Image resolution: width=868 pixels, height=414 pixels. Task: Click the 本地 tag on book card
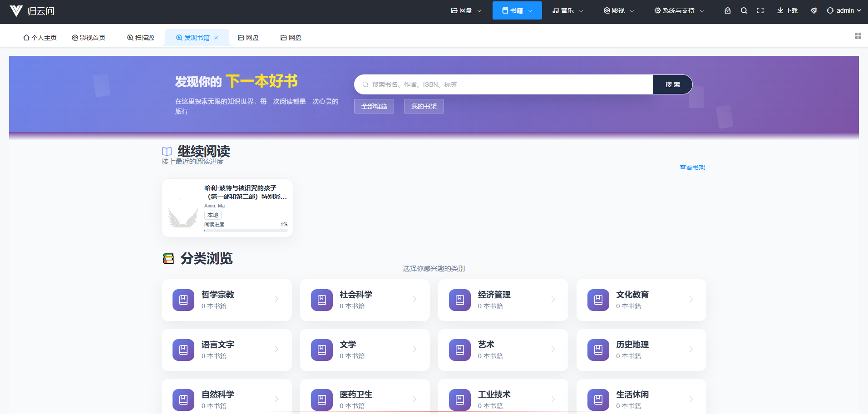tap(213, 215)
